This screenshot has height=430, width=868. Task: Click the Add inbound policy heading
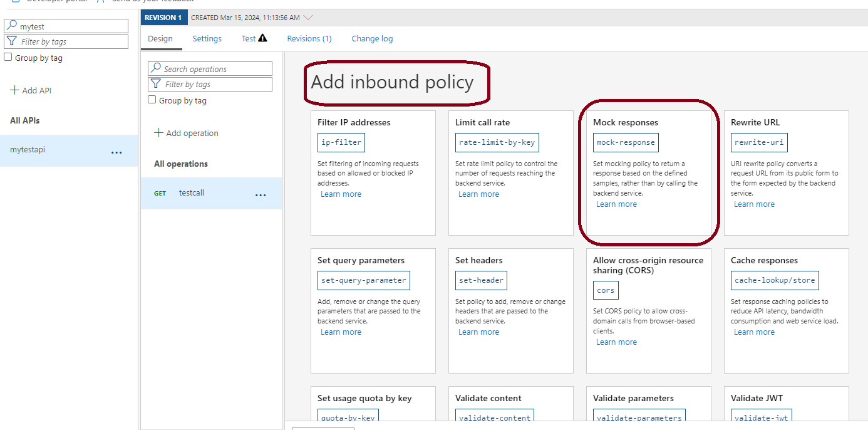tap(393, 82)
